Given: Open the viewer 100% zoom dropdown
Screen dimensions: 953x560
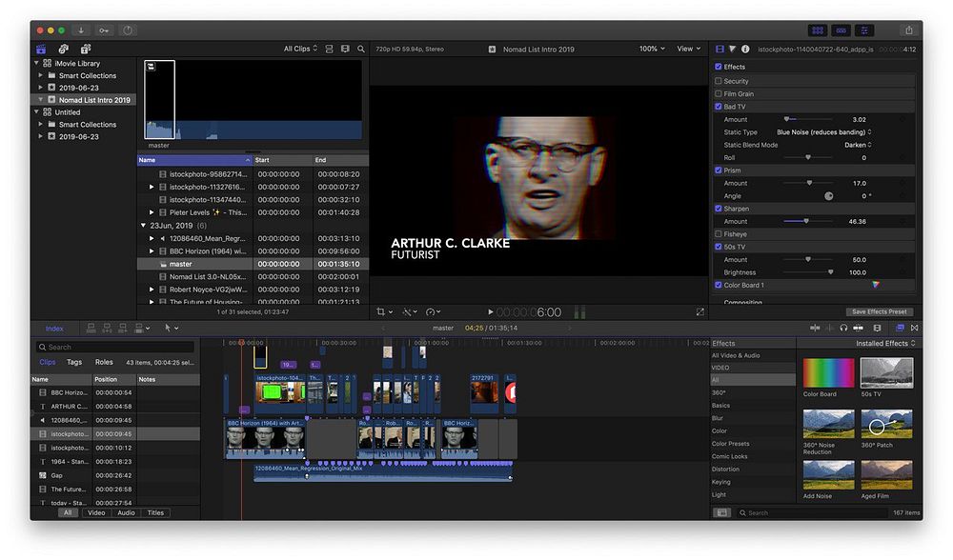Looking at the screenshot, I should (x=651, y=49).
